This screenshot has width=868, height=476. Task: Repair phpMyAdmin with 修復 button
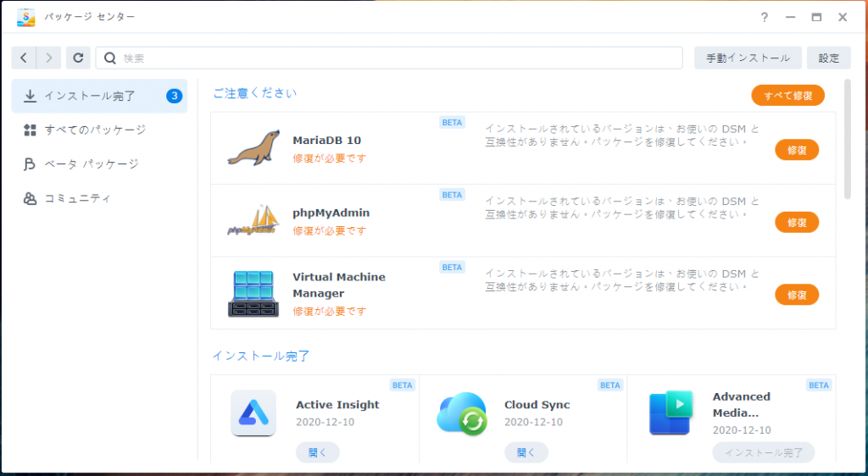[x=797, y=222]
